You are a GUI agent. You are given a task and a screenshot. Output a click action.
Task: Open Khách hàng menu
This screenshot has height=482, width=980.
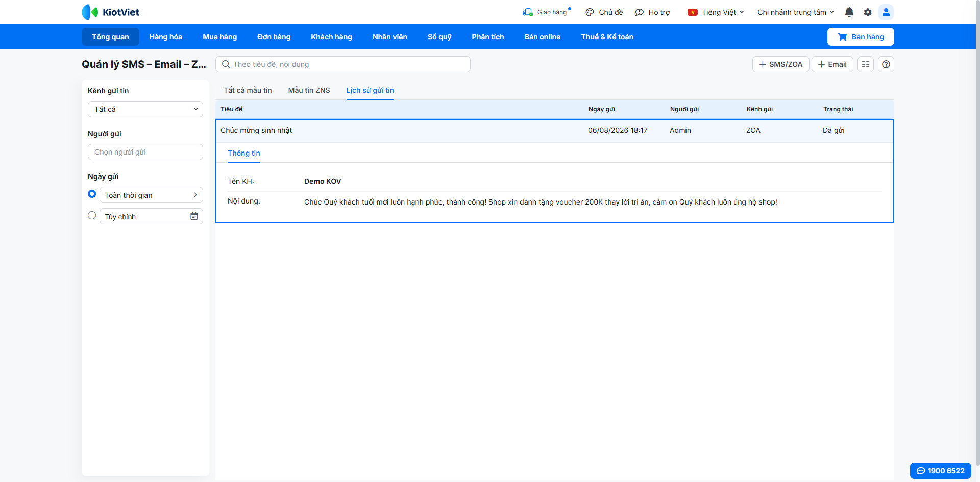point(331,37)
